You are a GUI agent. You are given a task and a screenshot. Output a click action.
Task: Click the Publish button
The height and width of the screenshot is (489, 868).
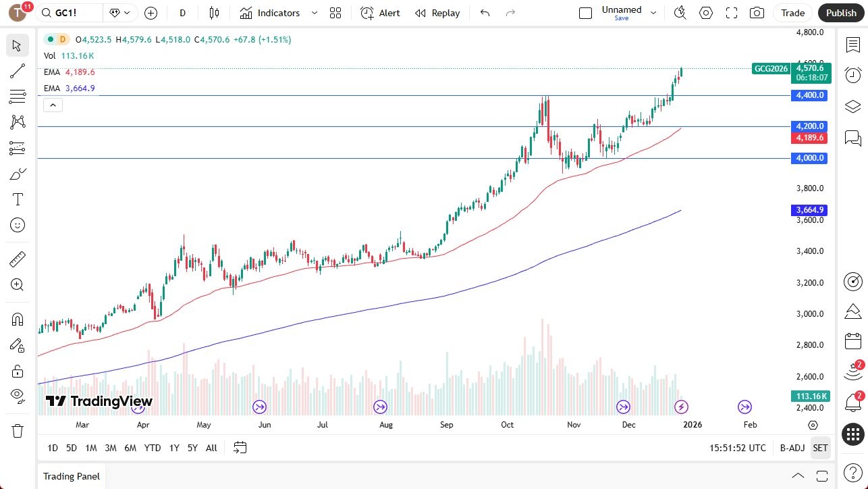click(x=840, y=12)
